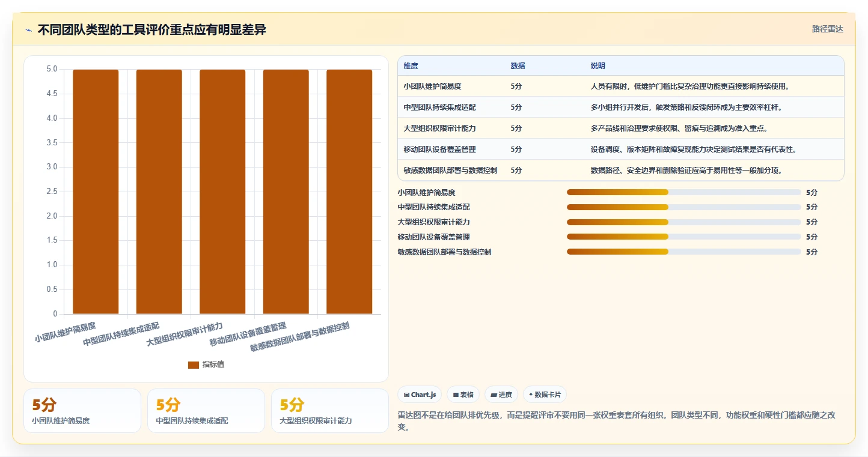This screenshot has height=457, width=868.
Task: Select the 数据卡片 tag
Action: 545,395
